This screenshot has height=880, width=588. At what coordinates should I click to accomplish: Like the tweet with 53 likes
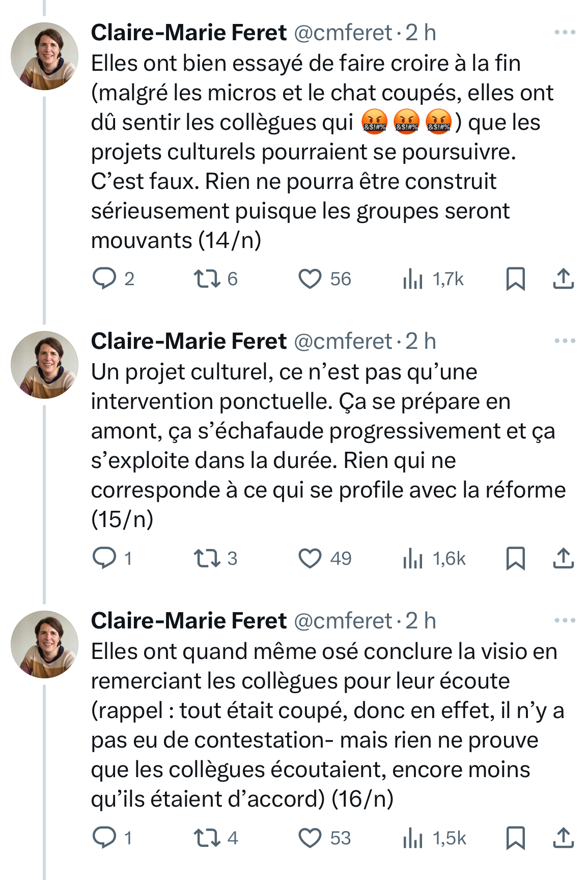tap(310, 838)
